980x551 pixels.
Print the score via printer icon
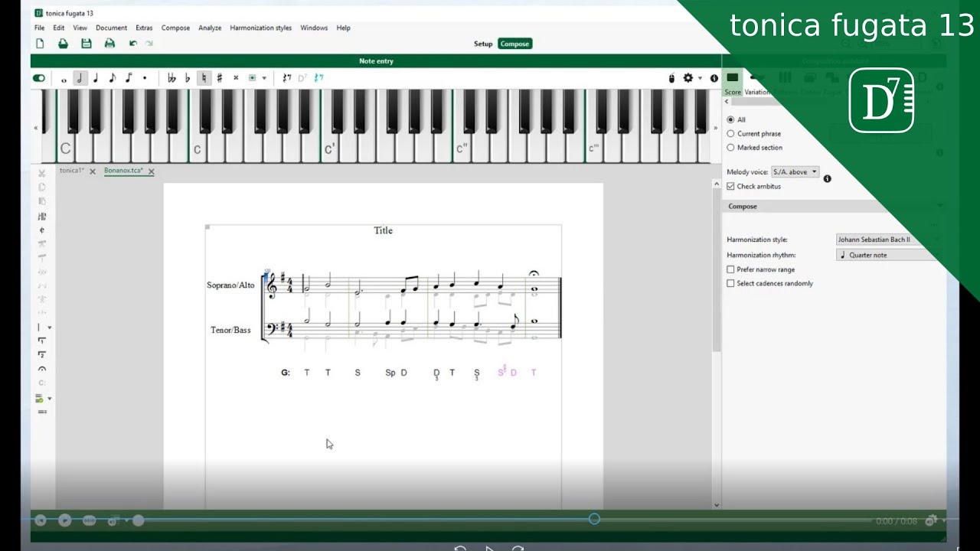[109, 44]
